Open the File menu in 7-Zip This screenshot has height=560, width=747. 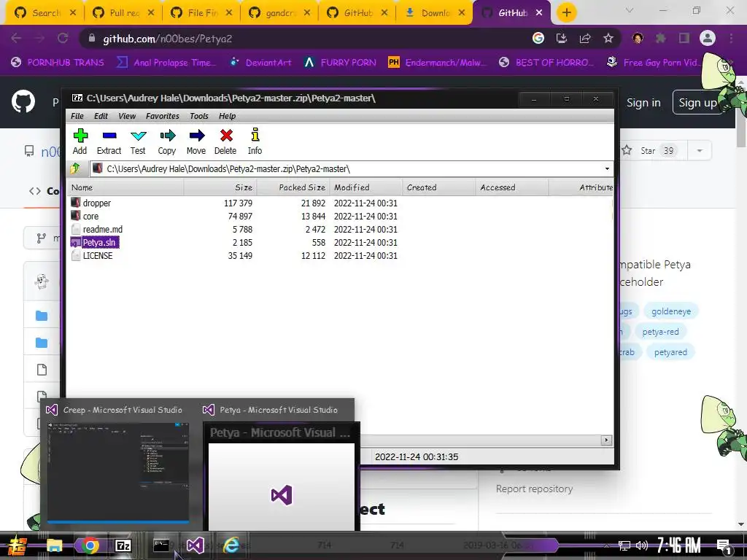[x=77, y=116]
